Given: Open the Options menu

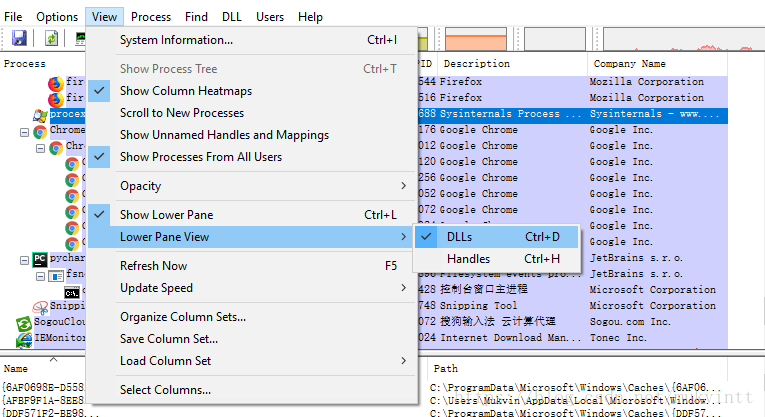Looking at the screenshot, I should click(57, 17).
